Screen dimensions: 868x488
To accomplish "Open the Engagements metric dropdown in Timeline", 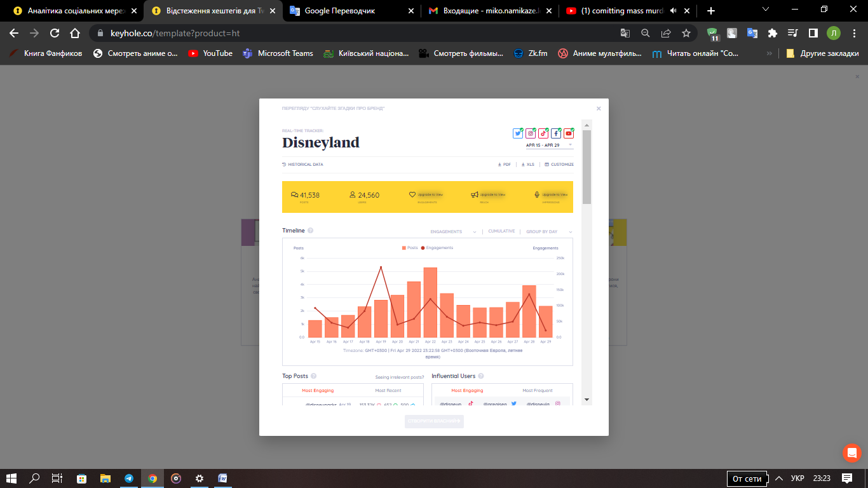I will click(x=453, y=232).
